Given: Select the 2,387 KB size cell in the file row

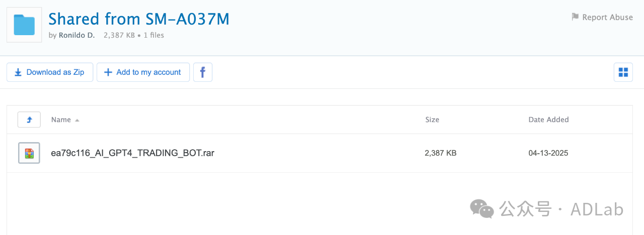Looking at the screenshot, I should [440, 153].
